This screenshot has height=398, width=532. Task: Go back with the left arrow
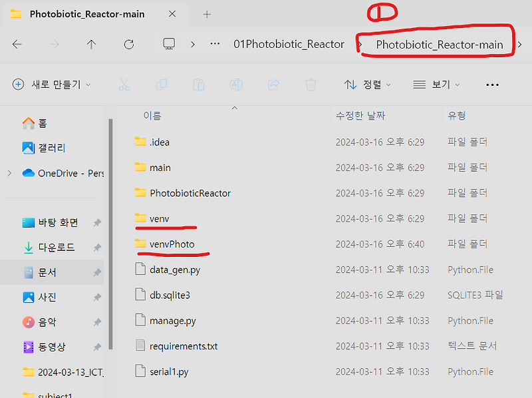coord(17,44)
